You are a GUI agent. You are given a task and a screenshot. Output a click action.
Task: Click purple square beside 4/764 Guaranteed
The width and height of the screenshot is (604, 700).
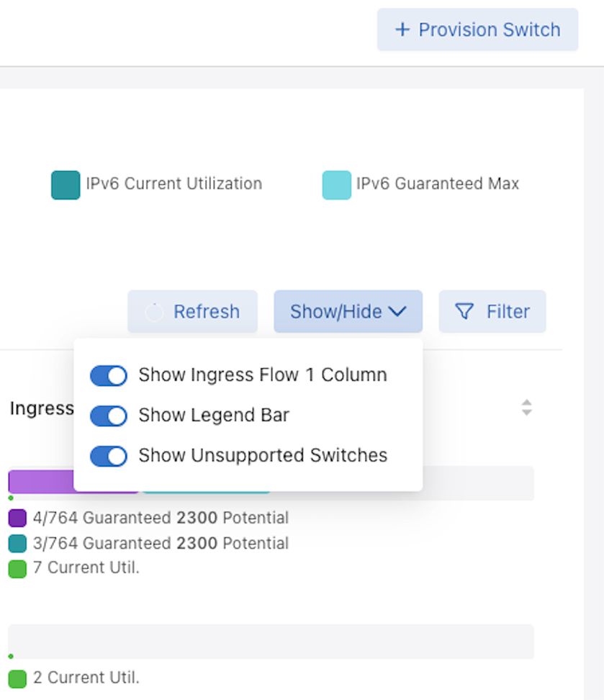[x=17, y=518]
